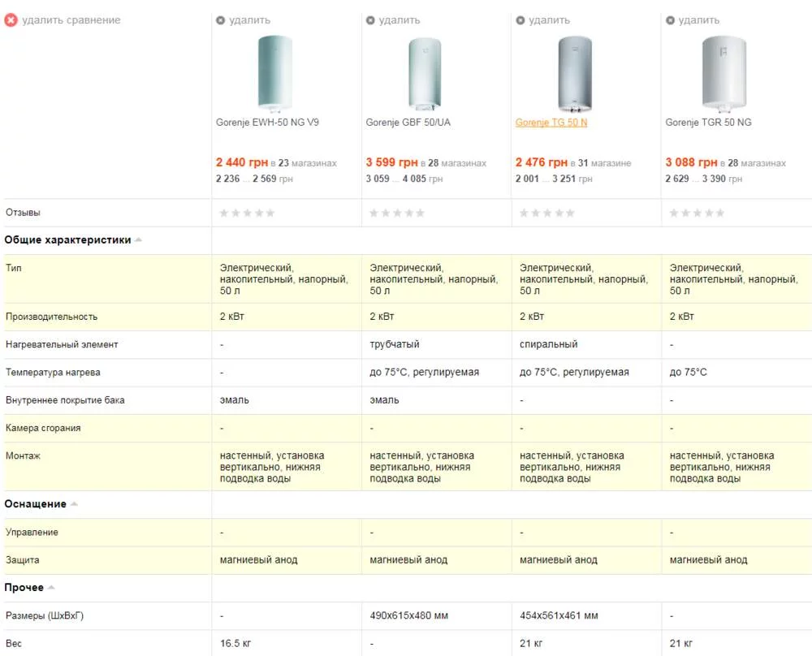Remove Gorenje GBF 50/UA via its delete icon
Viewport: 812px width, 656px height.
pos(370,20)
